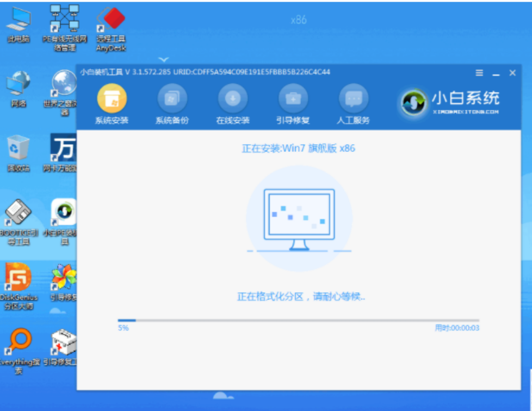Open AnyDesk 远程工具 shortcut
The image size is (532, 411).
[x=111, y=22]
